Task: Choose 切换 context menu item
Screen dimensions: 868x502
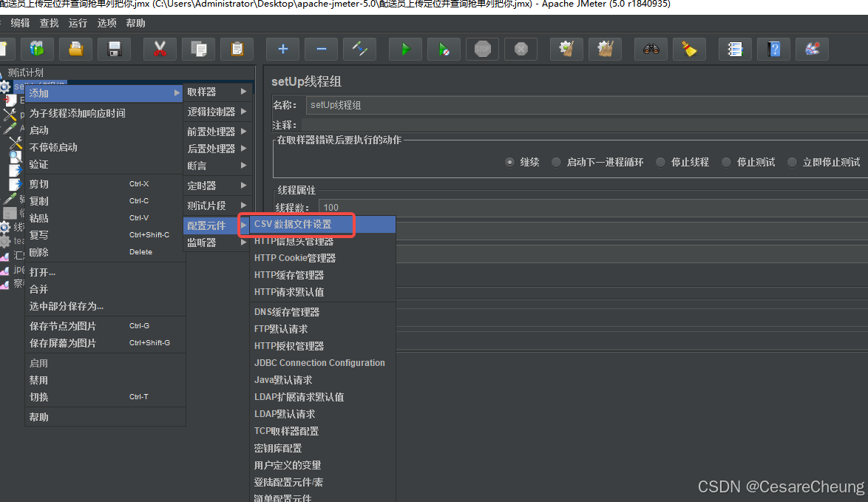Action: coord(105,397)
